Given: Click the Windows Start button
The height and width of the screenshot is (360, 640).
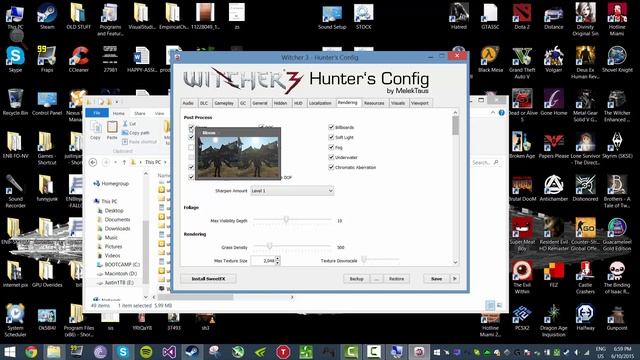Looking at the screenshot, I should coord(9,351).
